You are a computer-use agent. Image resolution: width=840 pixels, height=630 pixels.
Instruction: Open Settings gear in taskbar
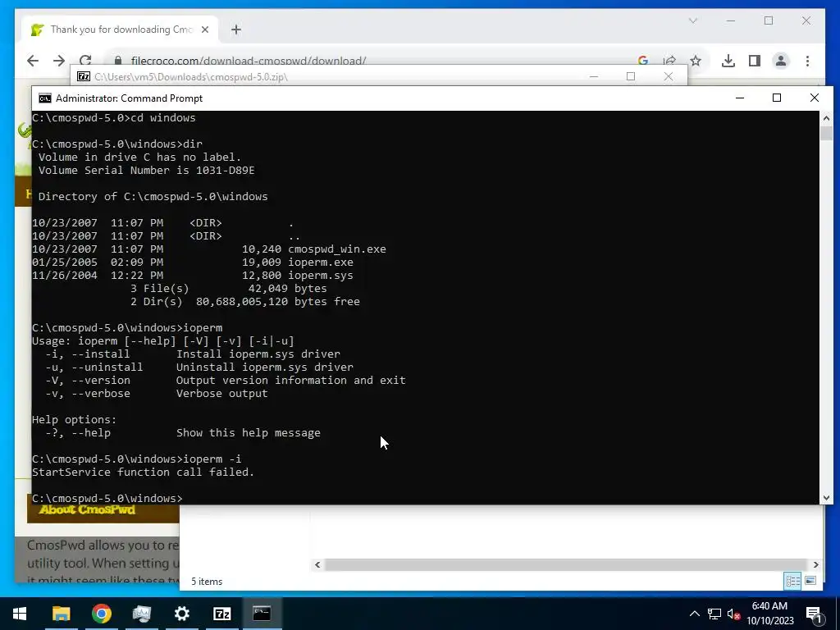click(x=181, y=614)
